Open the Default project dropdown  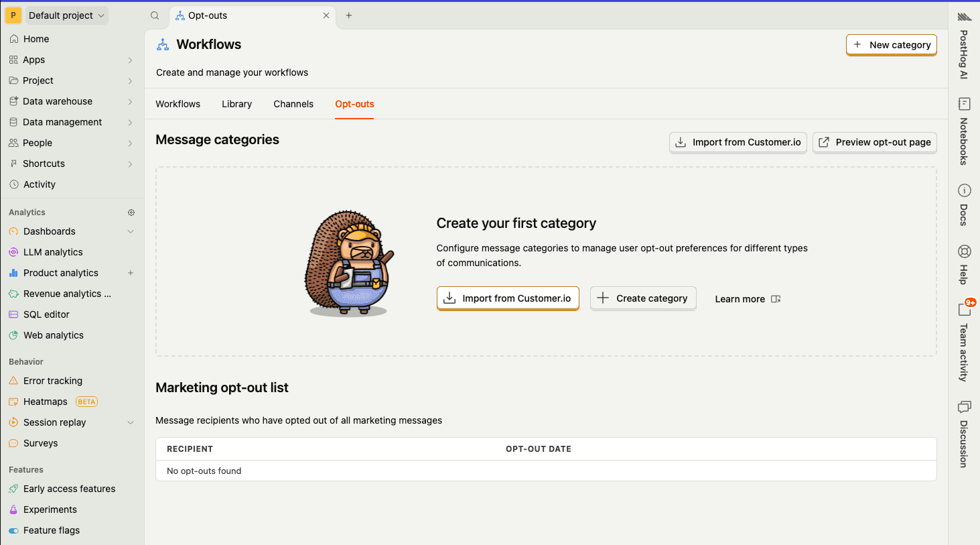(x=66, y=15)
